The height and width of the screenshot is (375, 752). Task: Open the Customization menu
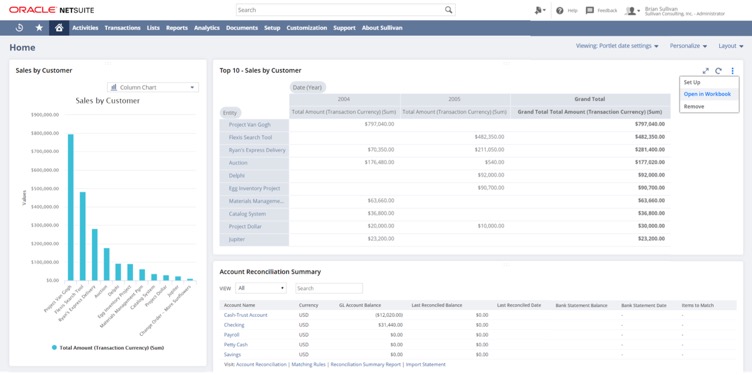[306, 28]
